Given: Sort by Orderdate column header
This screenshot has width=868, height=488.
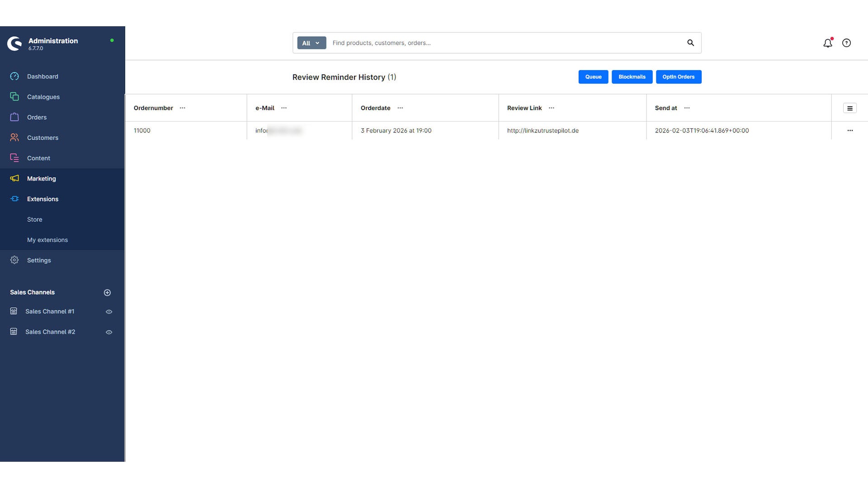Looking at the screenshot, I should (375, 108).
